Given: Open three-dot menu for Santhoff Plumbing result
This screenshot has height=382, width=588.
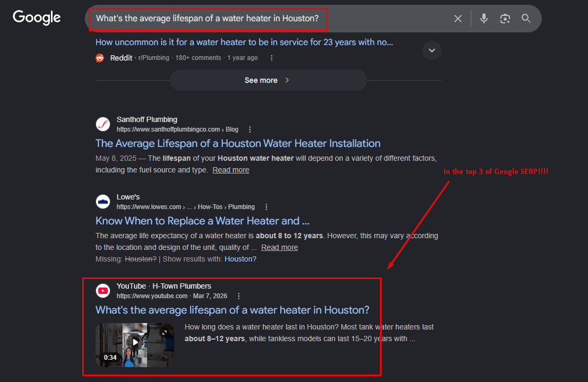Looking at the screenshot, I should point(250,129).
